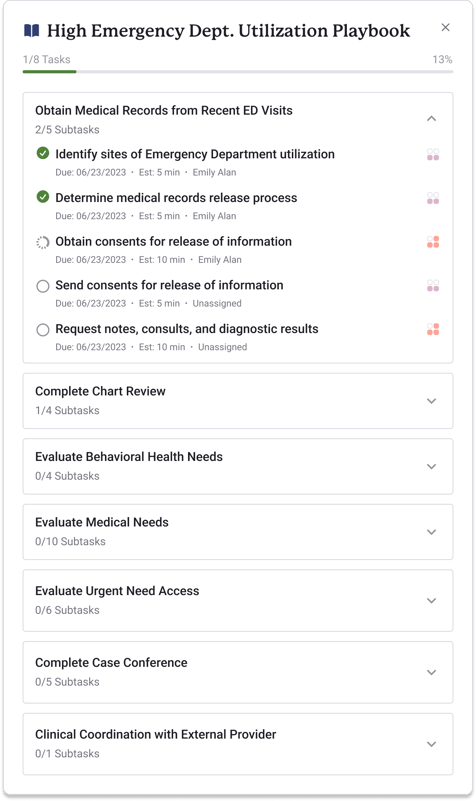
Task: Expand the Evaluate Medical Needs chevron
Action: (432, 532)
